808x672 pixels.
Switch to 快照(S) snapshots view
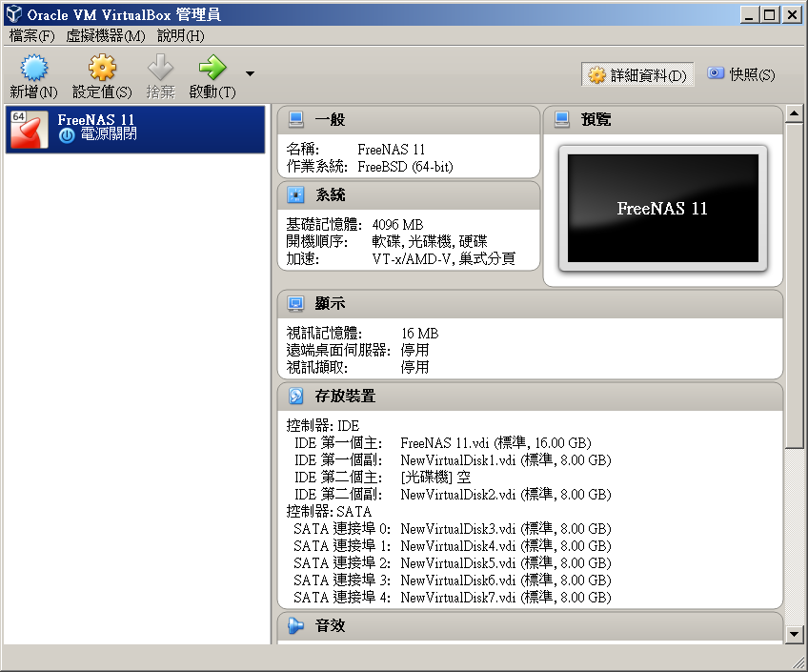pos(741,74)
